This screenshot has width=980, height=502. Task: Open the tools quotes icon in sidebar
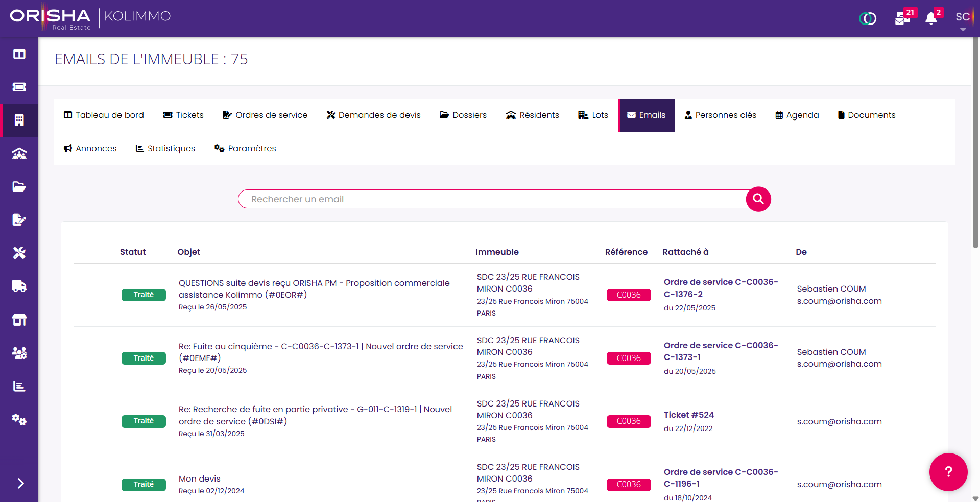click(19, 253)
